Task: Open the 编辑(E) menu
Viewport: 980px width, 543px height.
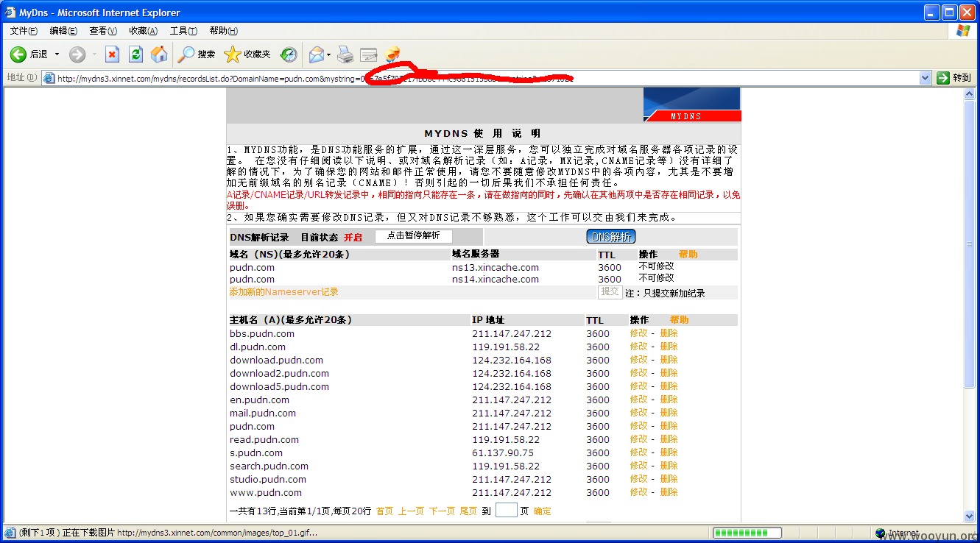Action: [63, 31]
